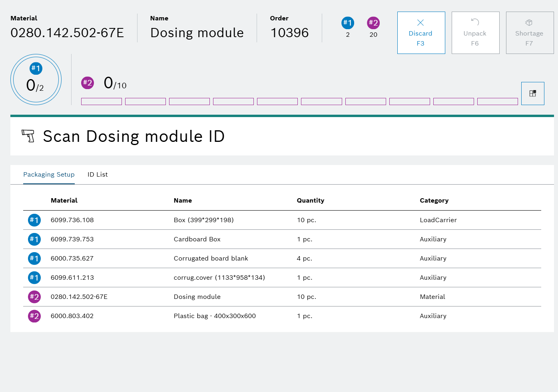
Task: Click the Shortage F7 package icon button
Action: coord(529,33)
